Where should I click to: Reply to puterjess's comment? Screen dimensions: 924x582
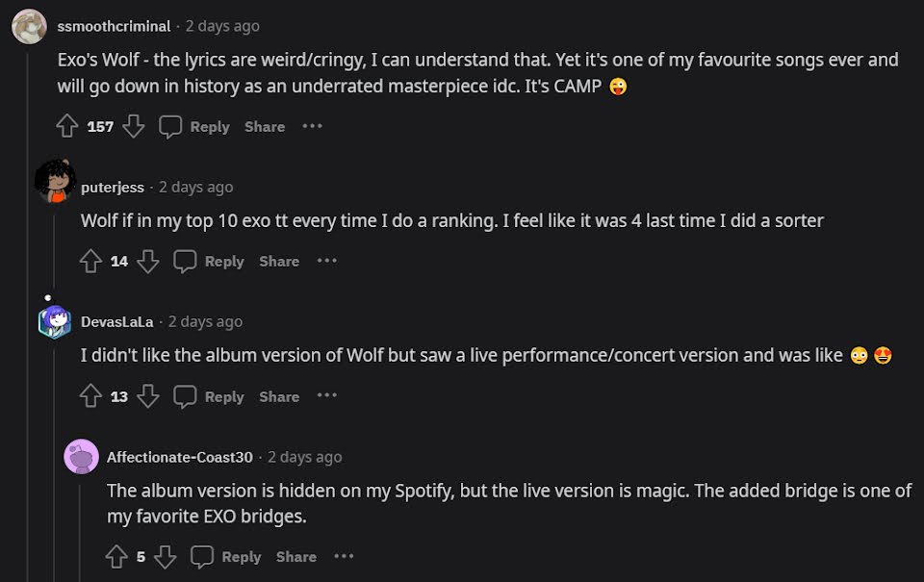tap(211, 261)
